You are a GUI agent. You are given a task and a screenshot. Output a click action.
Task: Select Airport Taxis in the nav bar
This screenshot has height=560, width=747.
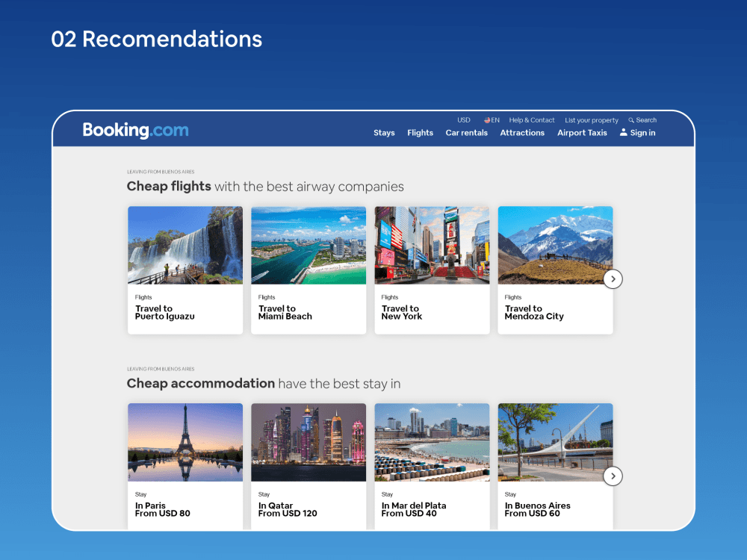point(582,133)
